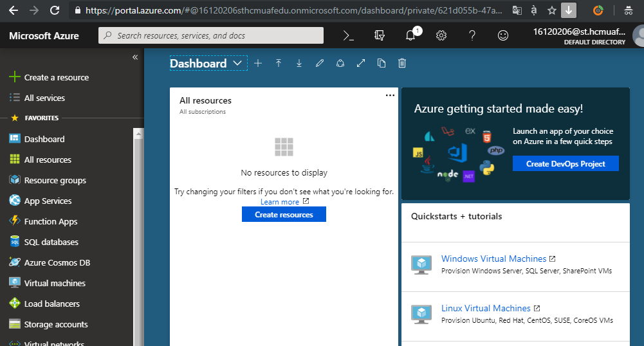Open App Services in sidebar
This screenshot has height=346, width=644.
click(48, 201)
